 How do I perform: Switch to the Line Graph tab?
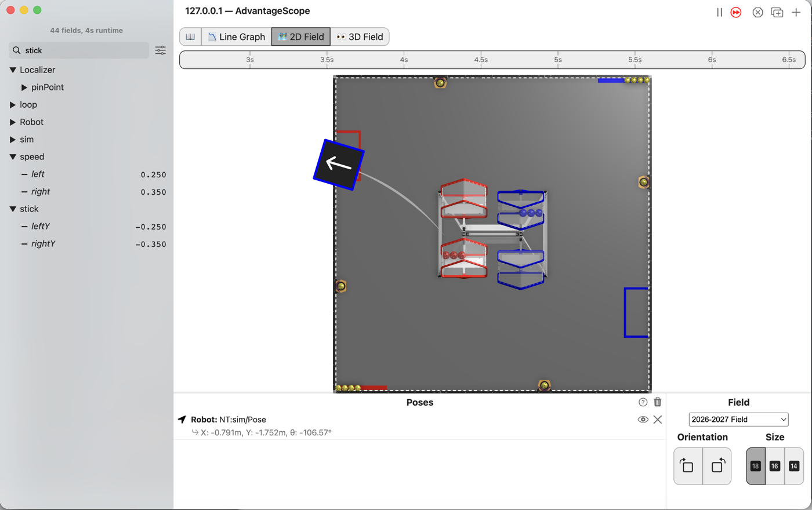tap(237, 37)
